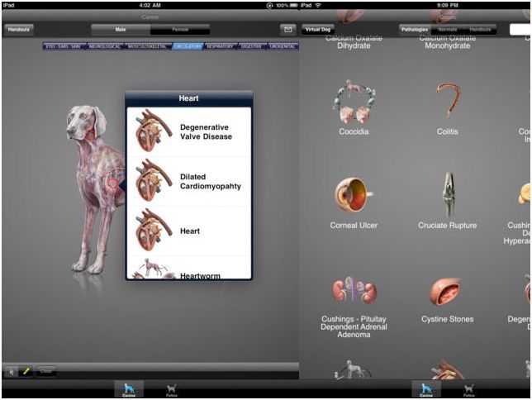Tap the envelope email icon in left toolbar

tap(287, 30)
